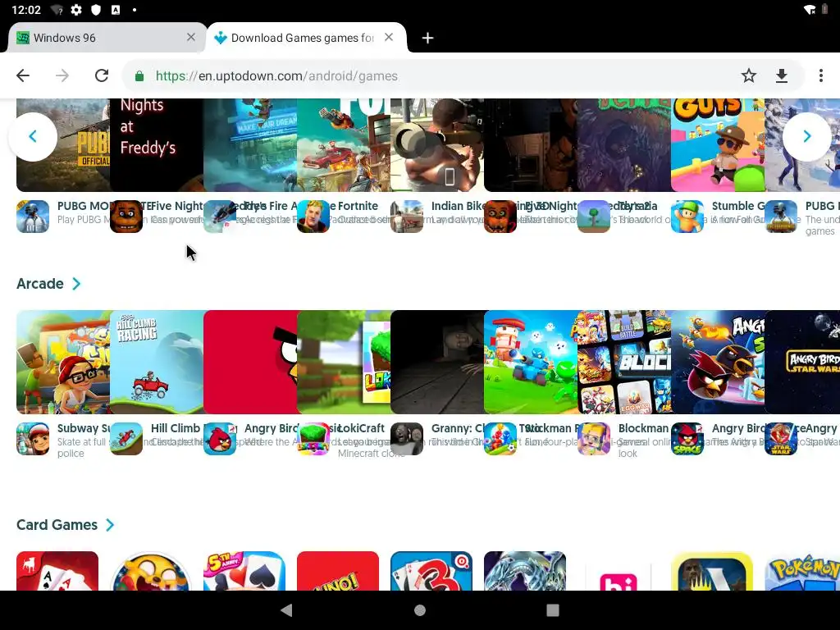The width and height of the screenshot is (840, 630).
Task: Click the Hill Climb Racing app icon
Action: [126, 439]
